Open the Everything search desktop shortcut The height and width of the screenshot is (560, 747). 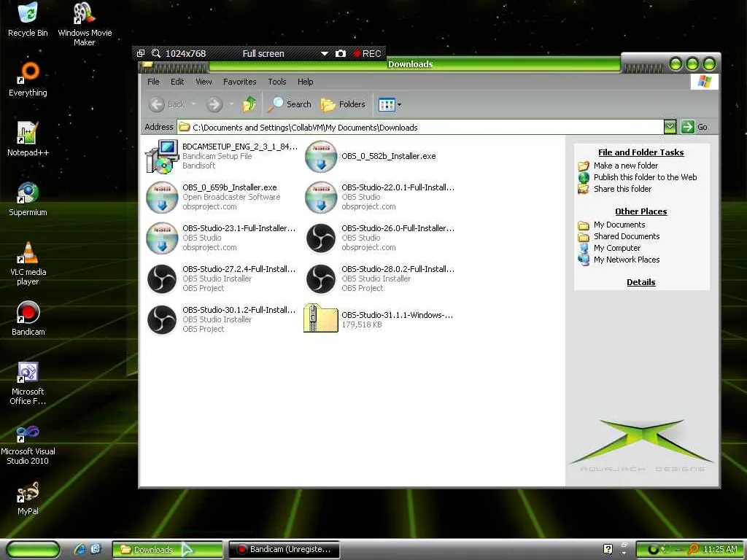coord(28,79)
